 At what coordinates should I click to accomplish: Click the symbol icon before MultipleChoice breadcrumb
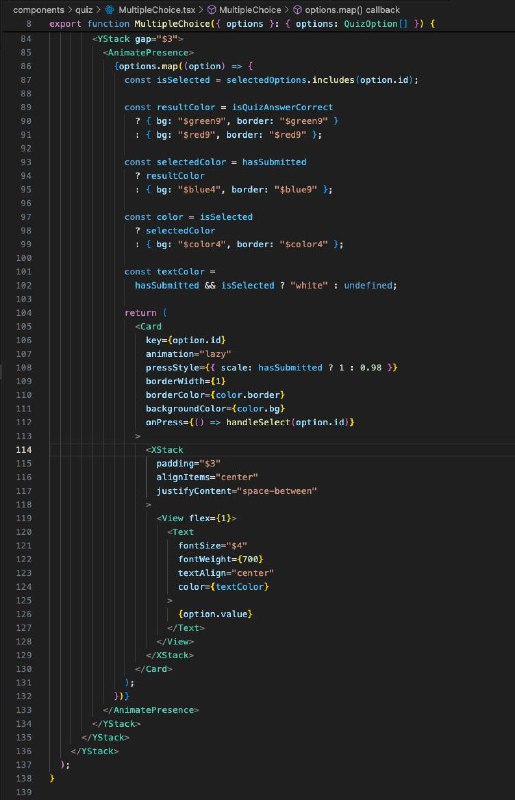click(211, 10)
